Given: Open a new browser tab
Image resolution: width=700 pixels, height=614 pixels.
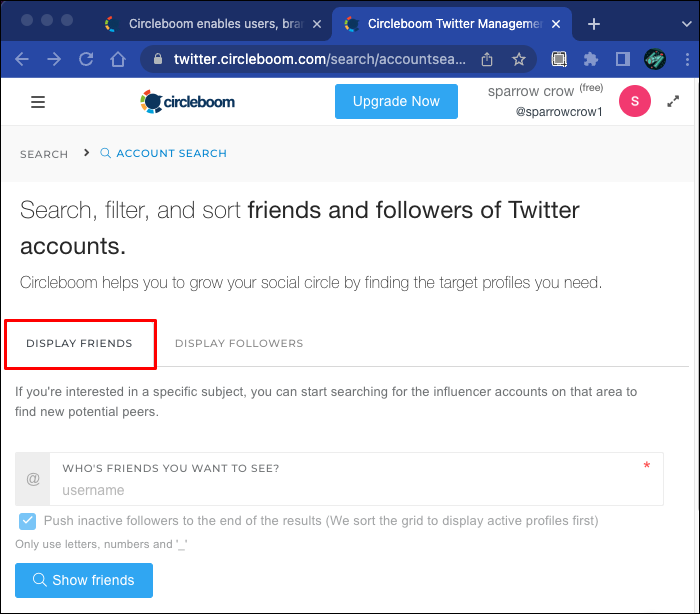Looking at the screenshot, I should tap(594, 24).
